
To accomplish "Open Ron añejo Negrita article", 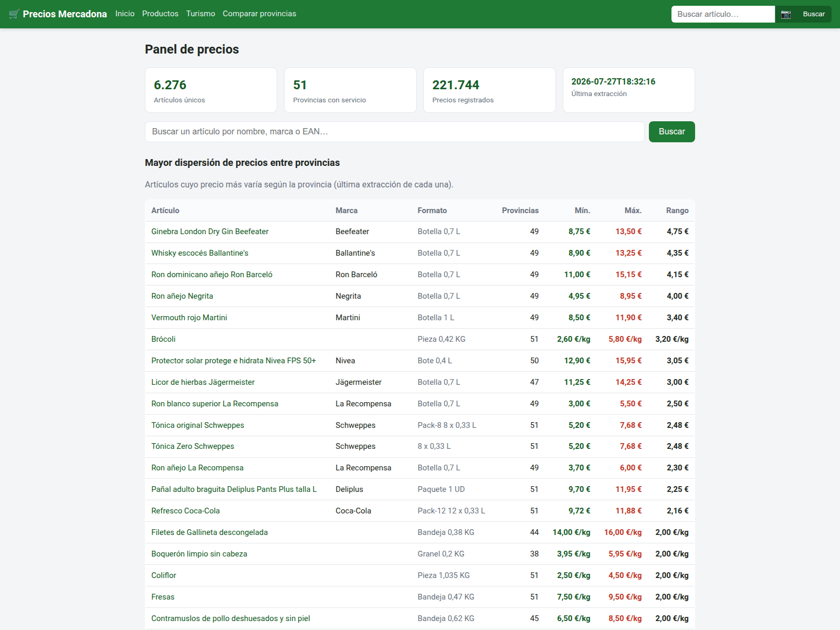I will (182, 296).
